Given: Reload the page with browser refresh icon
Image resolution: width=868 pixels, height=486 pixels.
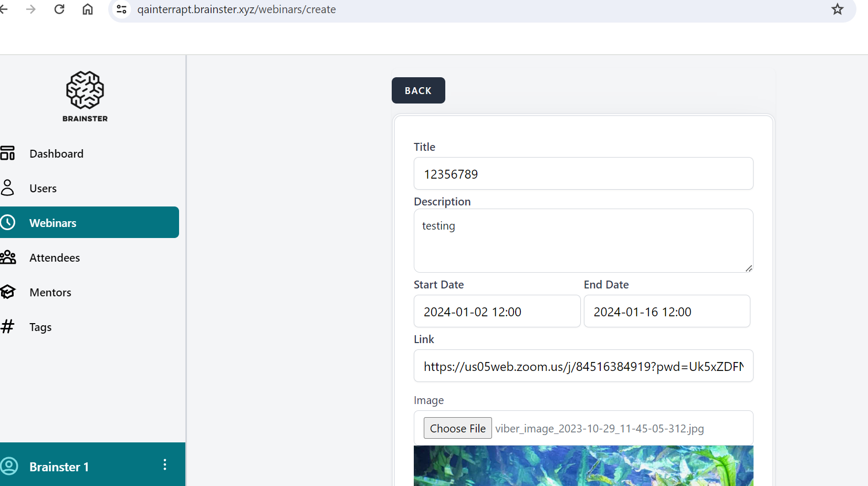Looking at the screenshot, I should click(59, 9).
